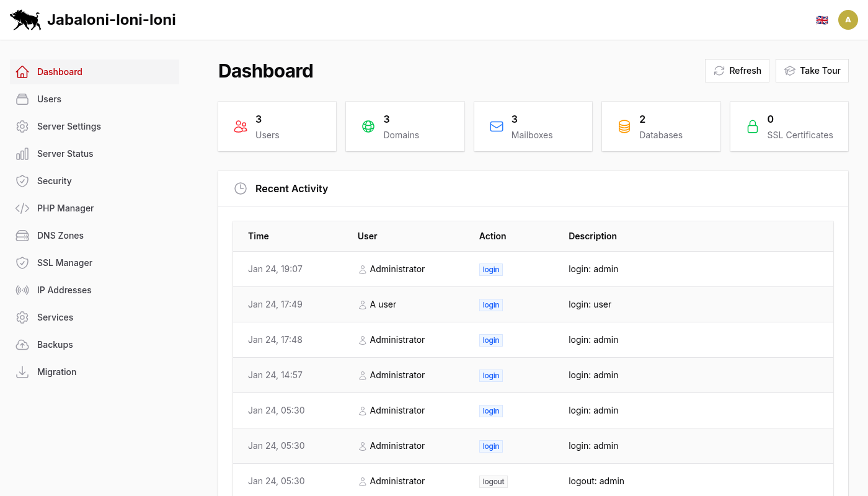Refresh the dashboard data
Screen dimensions: 868x496
click(x=737, y=70)
